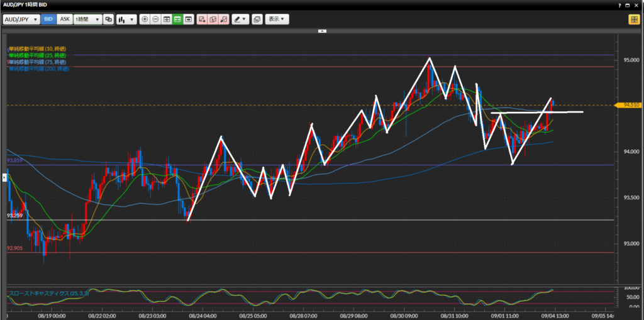Click the zoom out magnifier icon
The height and width of the screenshot is (320, 644).
pos(156,19)
